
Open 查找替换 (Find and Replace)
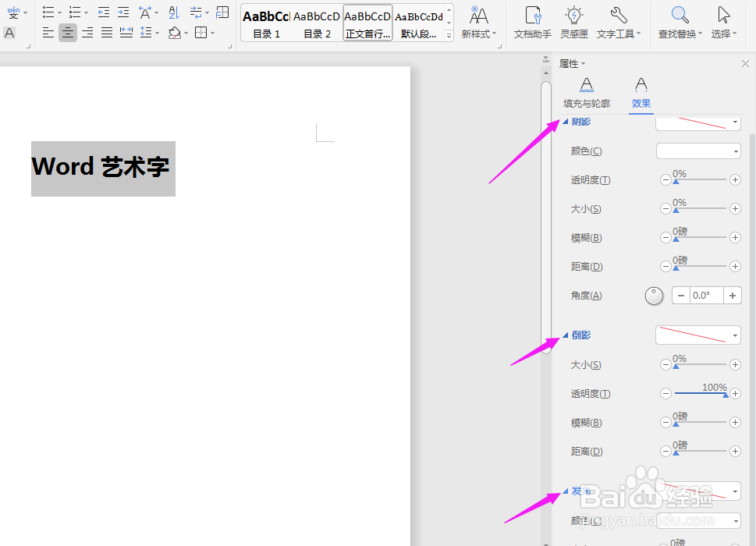tap(678, 22)
